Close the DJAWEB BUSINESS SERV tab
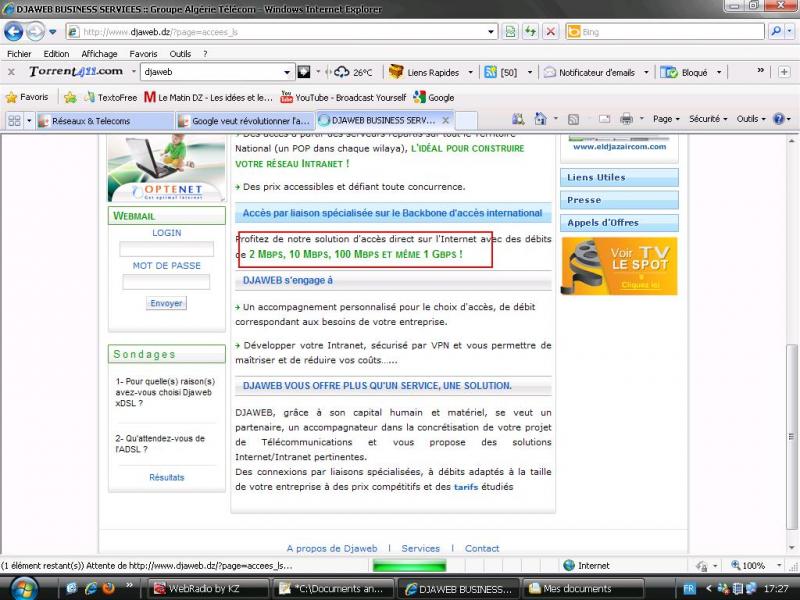Viewport: 800px width, 600px height. point(445,120)
